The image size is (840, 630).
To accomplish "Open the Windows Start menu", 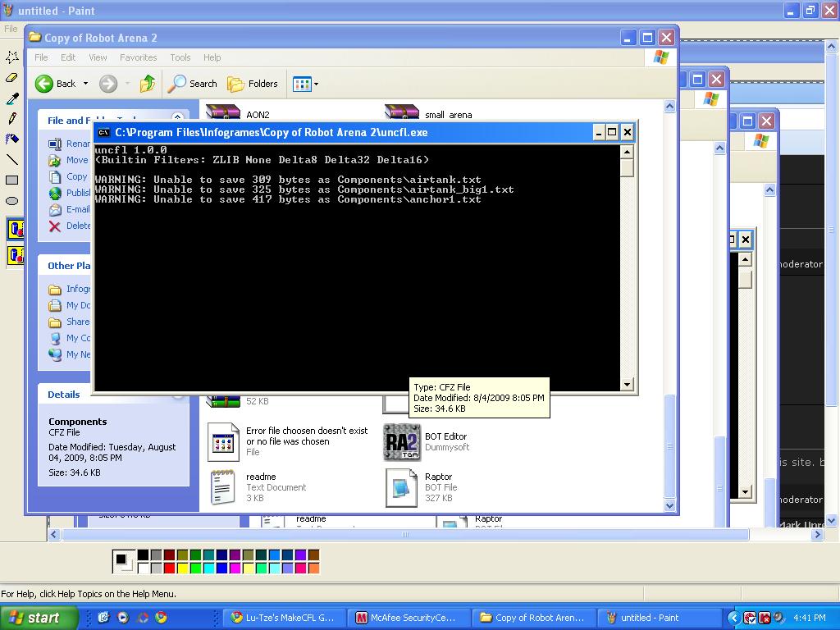I will click(x=38, y=618).
